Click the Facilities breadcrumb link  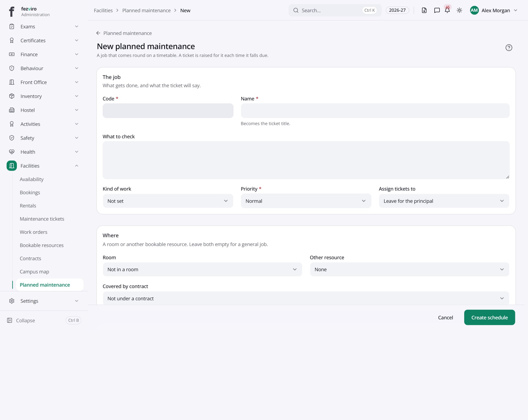coord(103,10)
